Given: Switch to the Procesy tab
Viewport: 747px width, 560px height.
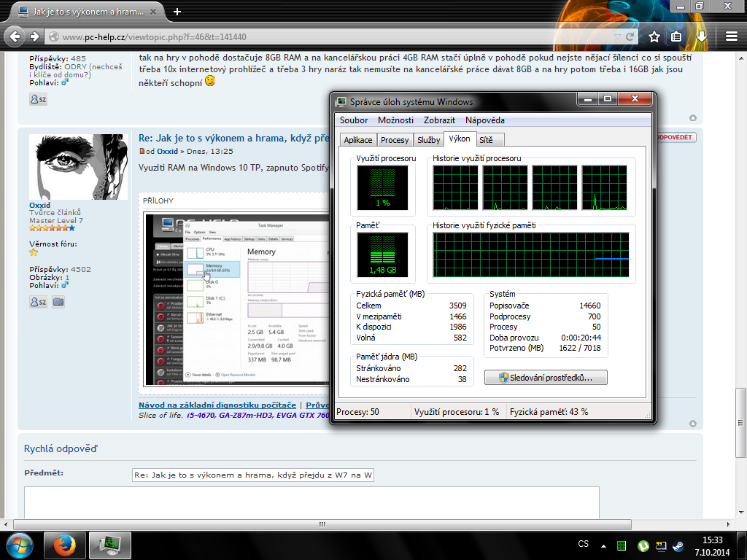Looking at the screenshot, I should [395, 140].
